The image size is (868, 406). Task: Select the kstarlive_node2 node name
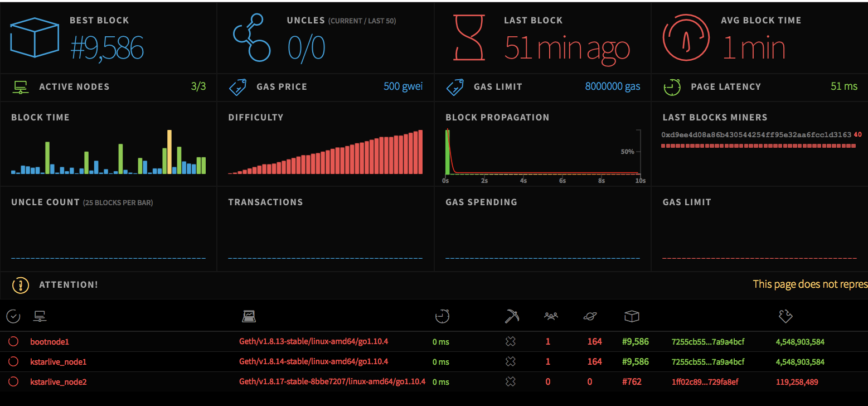(x=59, y=382)
